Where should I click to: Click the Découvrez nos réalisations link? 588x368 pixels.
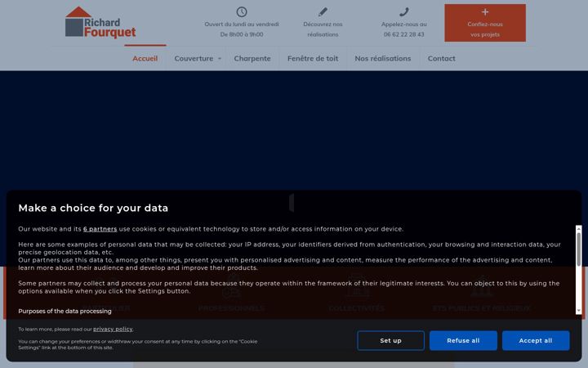coord(323,29)
